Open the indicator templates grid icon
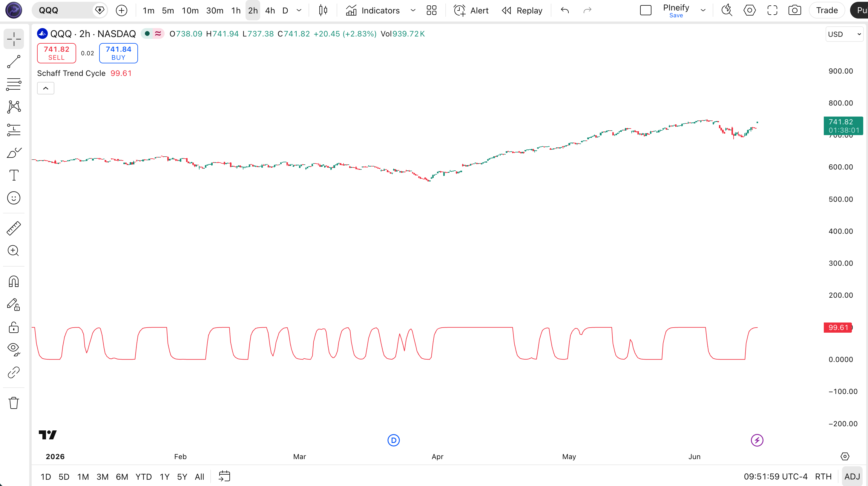The height and width of the screenshot is (486, 868). [x=432, y=10]
